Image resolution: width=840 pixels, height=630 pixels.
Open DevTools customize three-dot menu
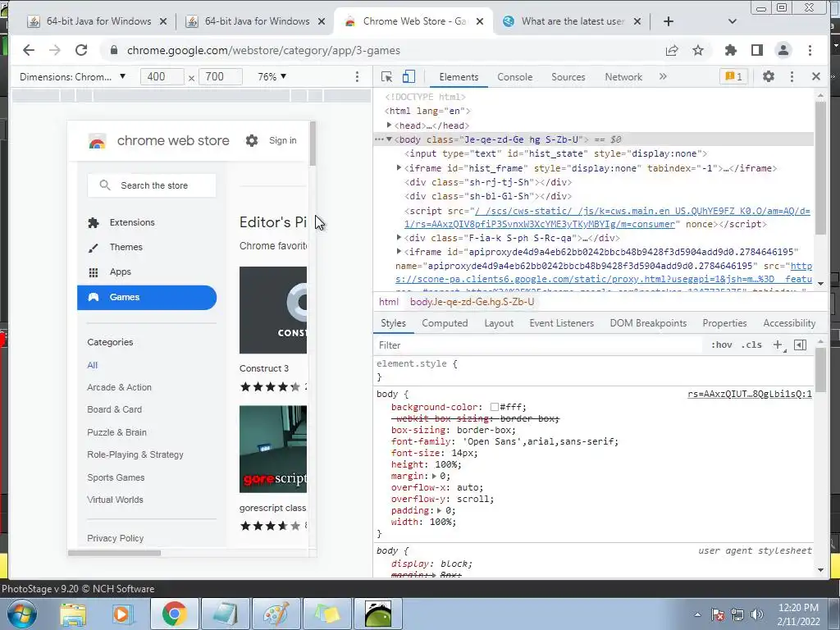(x=792, y=76)
